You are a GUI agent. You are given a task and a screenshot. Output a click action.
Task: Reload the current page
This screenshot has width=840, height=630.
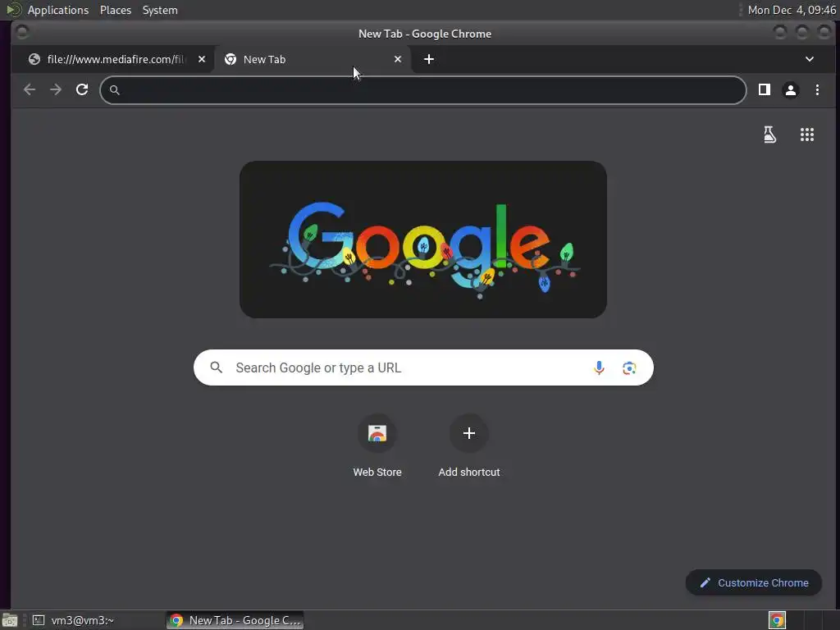click(x=82, y=89)
